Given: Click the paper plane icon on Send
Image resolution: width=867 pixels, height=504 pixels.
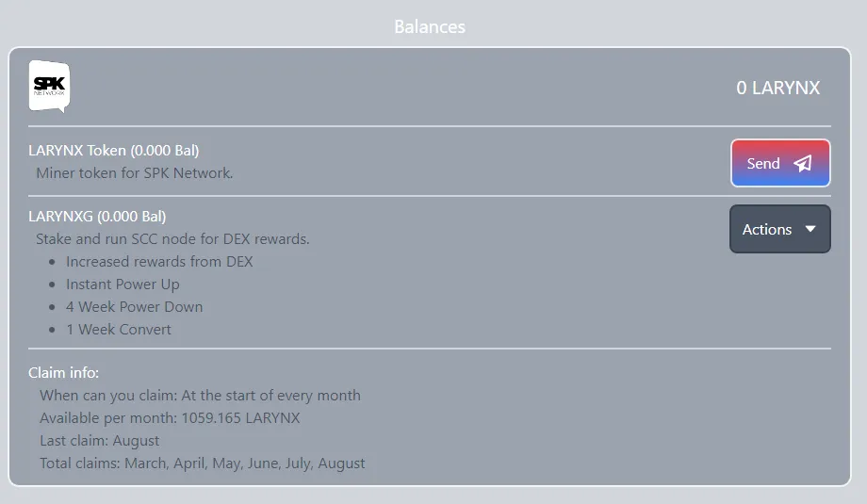Looking at the screenshot, I should point(803,163).
